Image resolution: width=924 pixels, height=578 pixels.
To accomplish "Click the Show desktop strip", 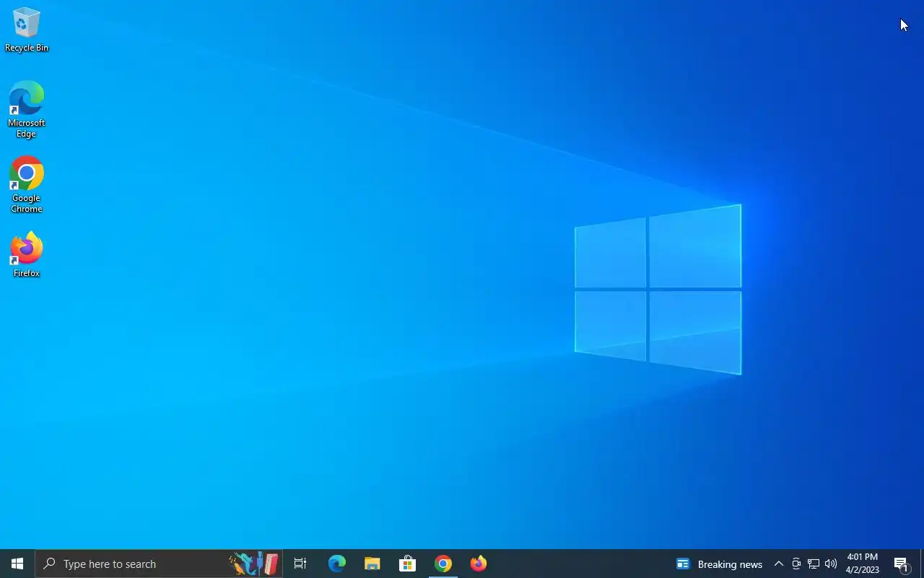I will coord(922,564).
